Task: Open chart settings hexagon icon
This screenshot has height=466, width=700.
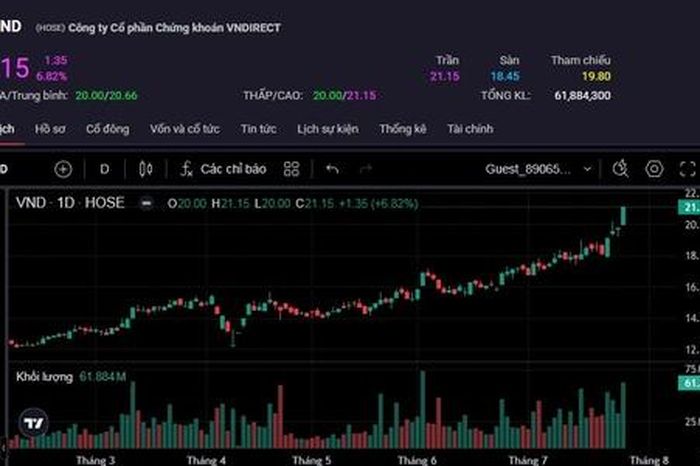Action: point(654,169)
